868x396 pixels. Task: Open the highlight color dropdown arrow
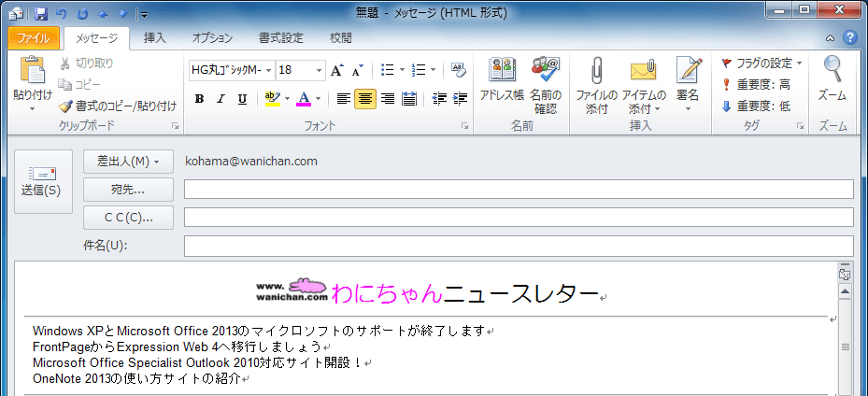pos(287,99)
